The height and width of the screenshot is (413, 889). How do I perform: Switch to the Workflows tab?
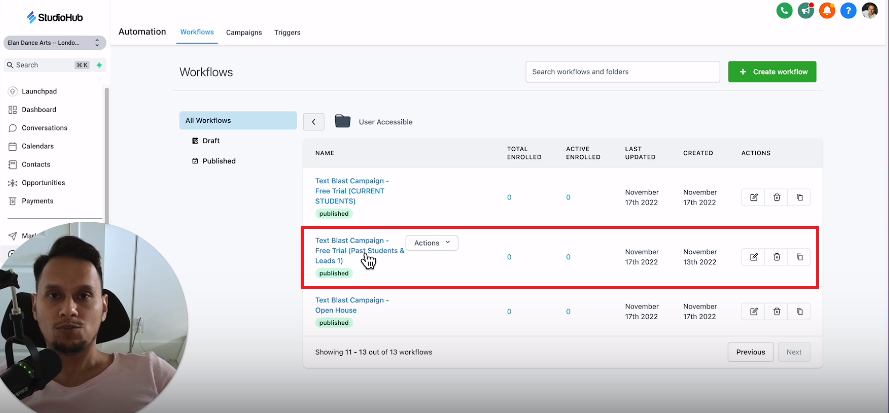(x=196, y=32)
